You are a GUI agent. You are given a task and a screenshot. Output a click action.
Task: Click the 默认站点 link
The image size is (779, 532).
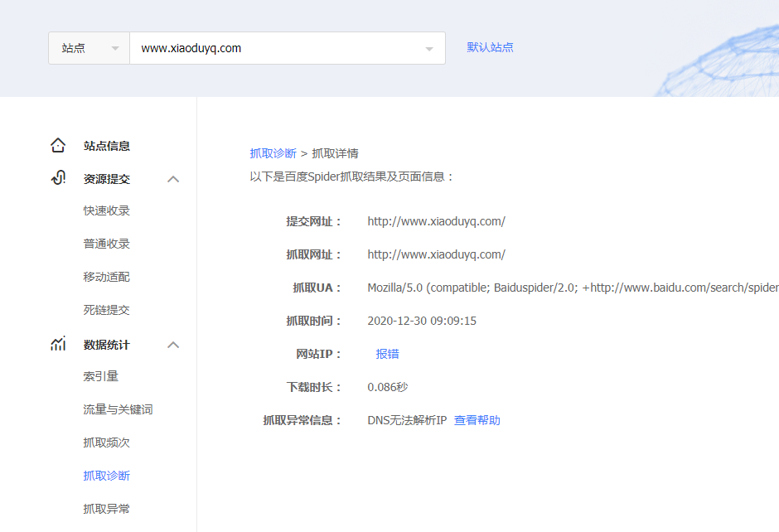tap(490, 47)
